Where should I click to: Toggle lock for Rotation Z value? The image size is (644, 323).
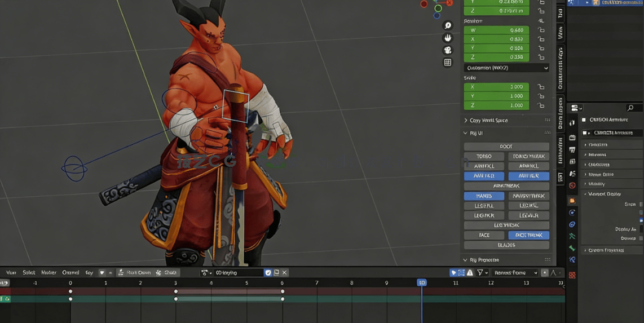pos(541,57)
